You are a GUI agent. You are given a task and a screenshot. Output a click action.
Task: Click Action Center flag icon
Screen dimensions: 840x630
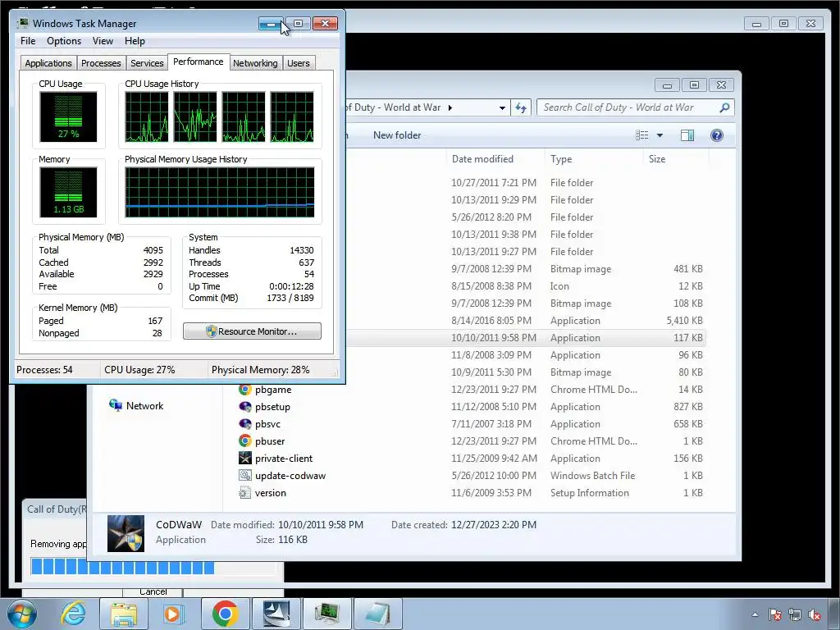tap(774, 615)
